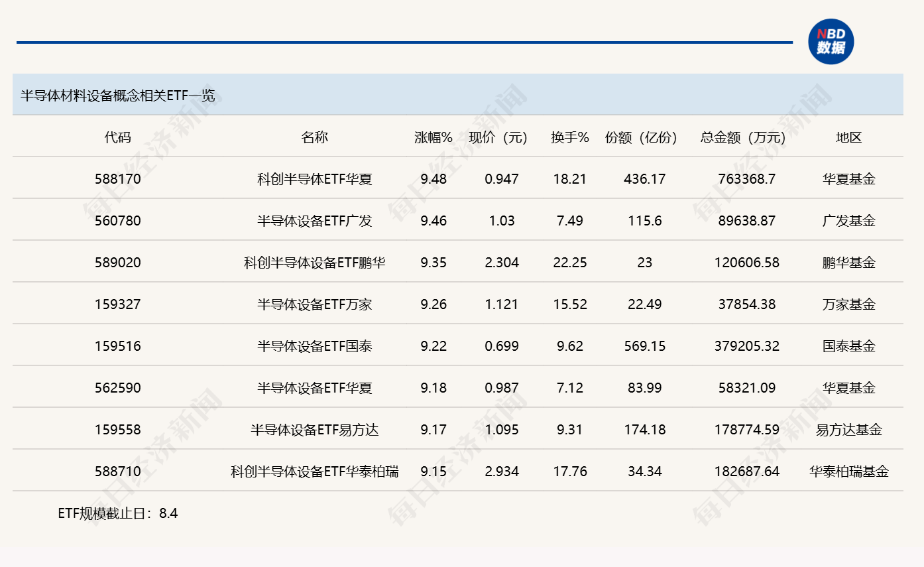Click the shares value 174.18
The width and height of the screenshot is (924, 567).
645,430
